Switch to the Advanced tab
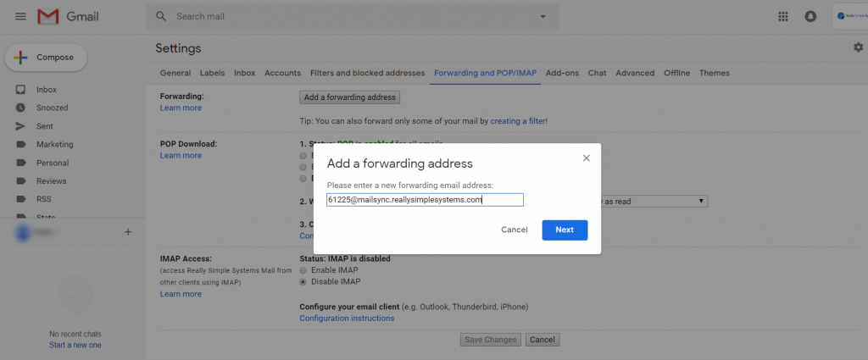The height and width of the screenshot is (360, 868). [635, 73]
